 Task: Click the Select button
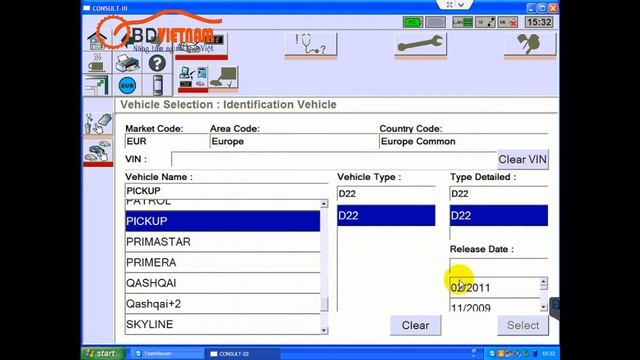click(x=523, y=325)
